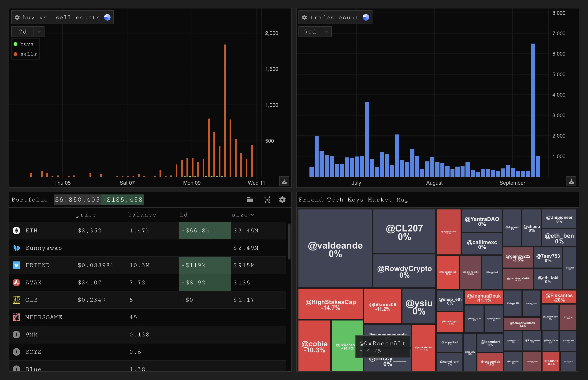
Task: Click the price column header
Action: 86,215
